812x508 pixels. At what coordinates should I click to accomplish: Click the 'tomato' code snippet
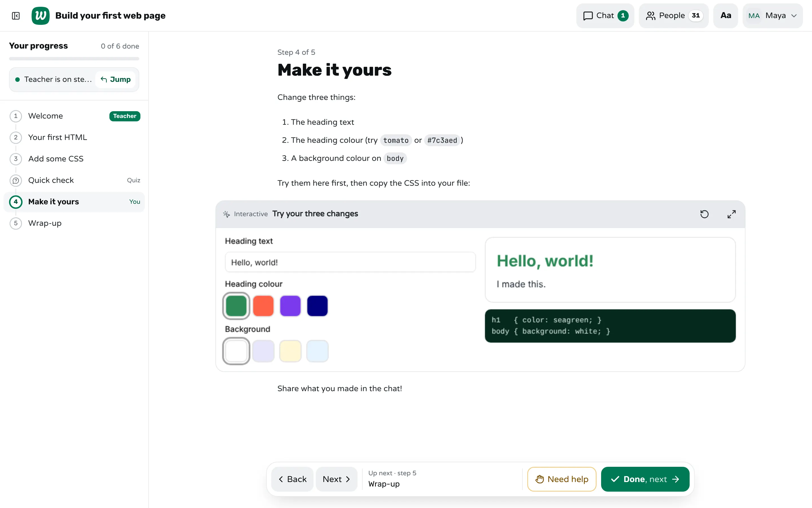[396, 141]
